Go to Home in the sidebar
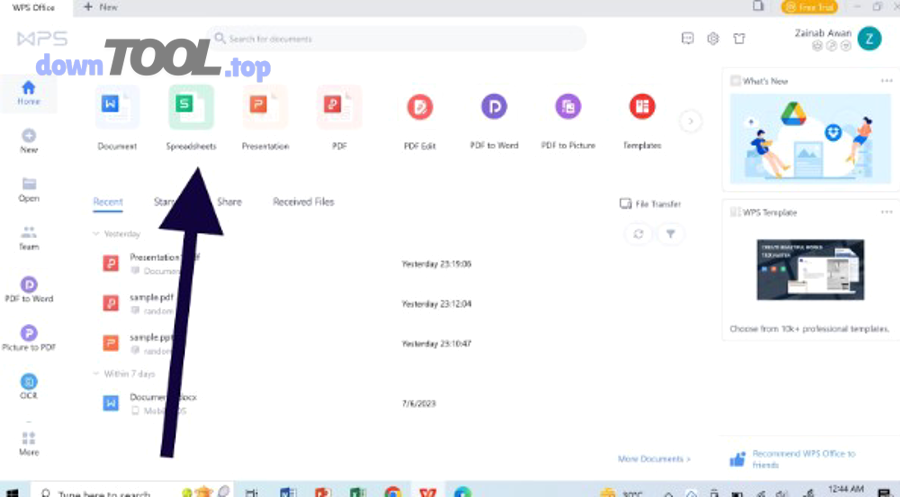900x497 pixels. (x=28, y=93)
